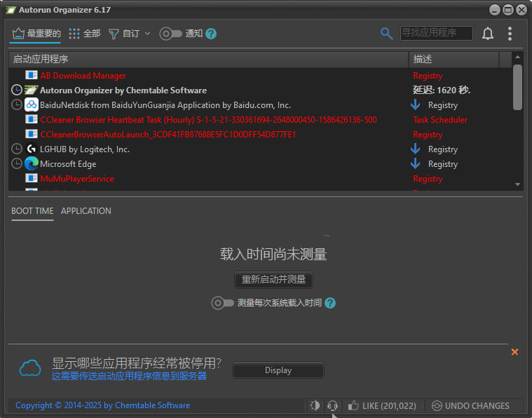Viewport: 532px width, 418px height.
Task: Click the 重新启动并测量 button
Action: pos(273,279)
